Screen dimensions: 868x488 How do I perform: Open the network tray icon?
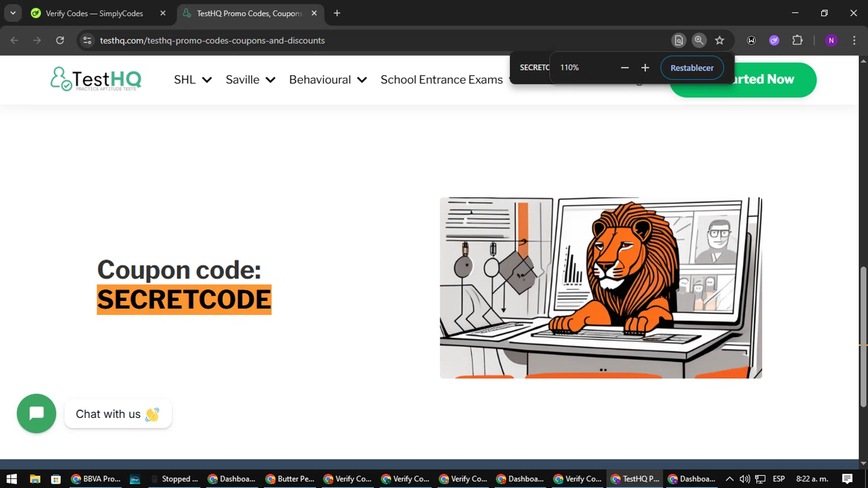coord(760,479)
